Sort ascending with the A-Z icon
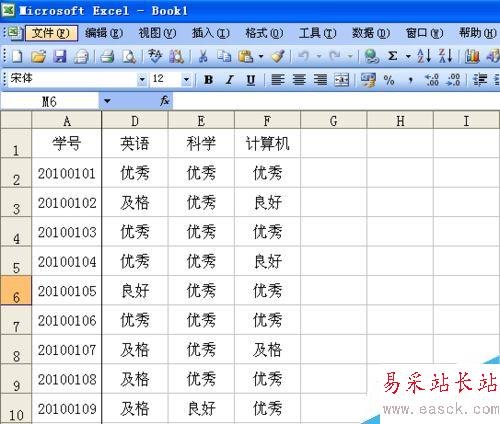 pos(424,56)
